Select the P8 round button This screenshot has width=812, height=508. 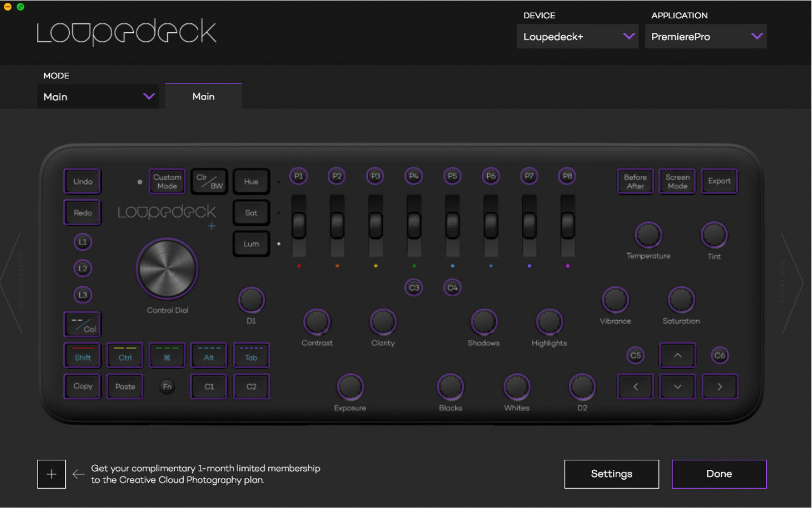tap(568, 176)
